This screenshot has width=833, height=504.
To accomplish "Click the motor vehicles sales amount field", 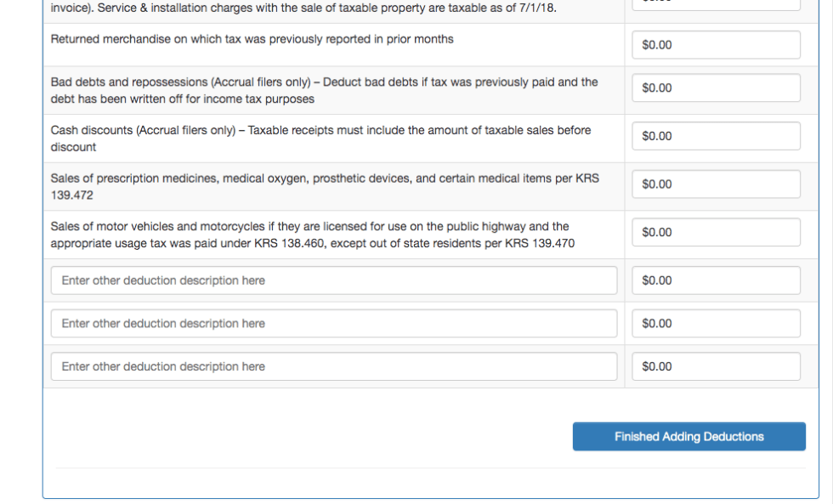I will 716,233.
